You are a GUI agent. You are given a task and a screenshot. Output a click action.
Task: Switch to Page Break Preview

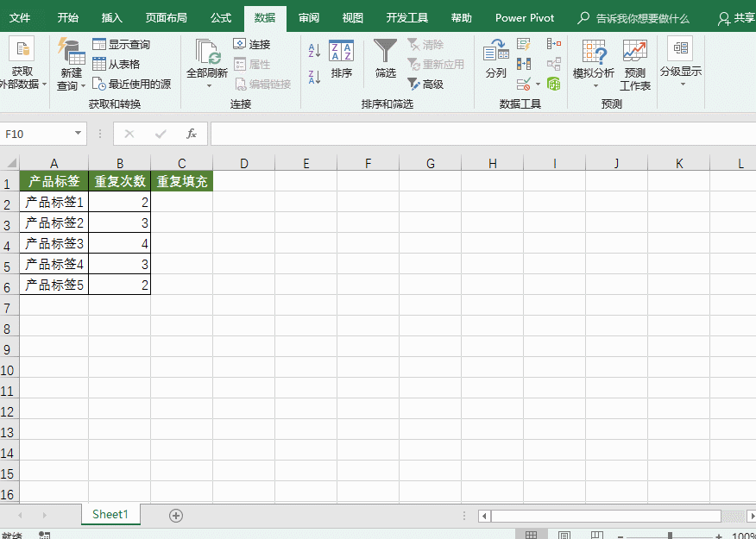tap(597, 536)
